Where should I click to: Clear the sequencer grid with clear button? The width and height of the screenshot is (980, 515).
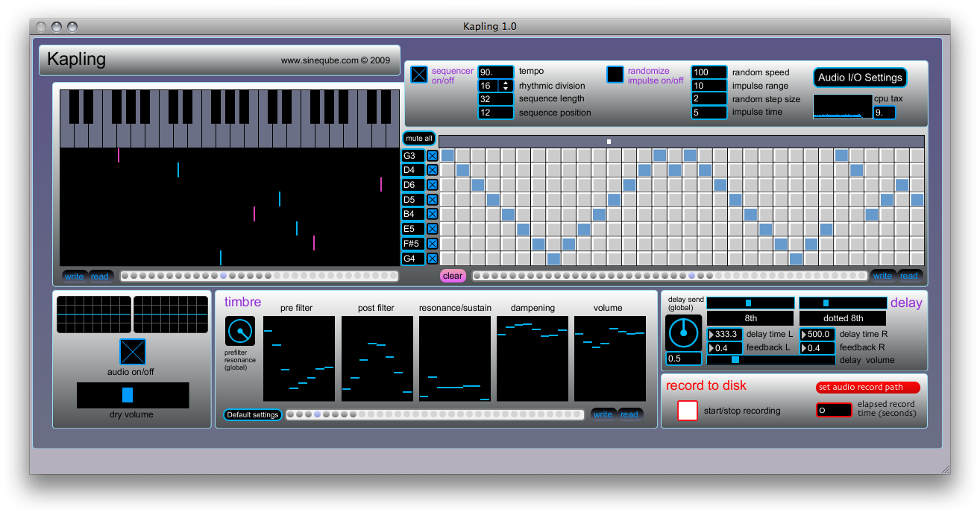coord(453,276)
